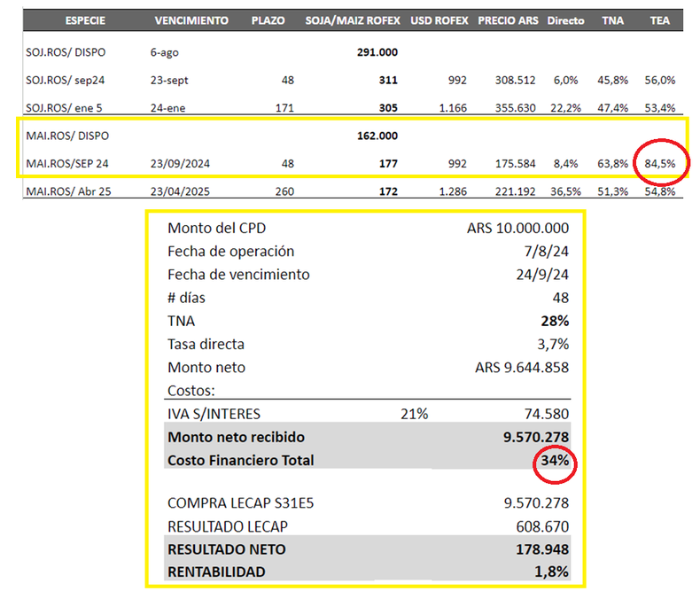The image size is (700, 599).
Task: Select the MAI.ROS/ DISPO cell
Action: [67, 136]
